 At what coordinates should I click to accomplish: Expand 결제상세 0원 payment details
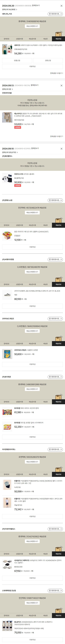pyautogui.click(x=7, y=89)
